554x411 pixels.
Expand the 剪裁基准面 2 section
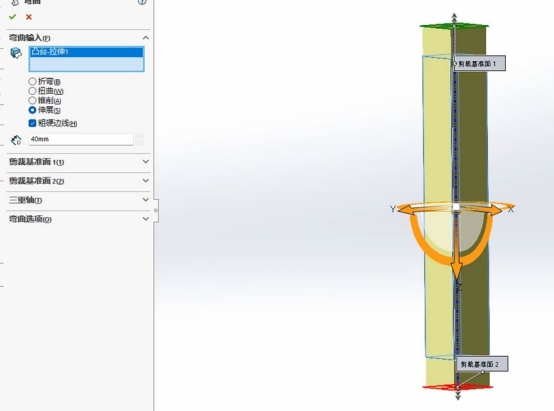78,181
